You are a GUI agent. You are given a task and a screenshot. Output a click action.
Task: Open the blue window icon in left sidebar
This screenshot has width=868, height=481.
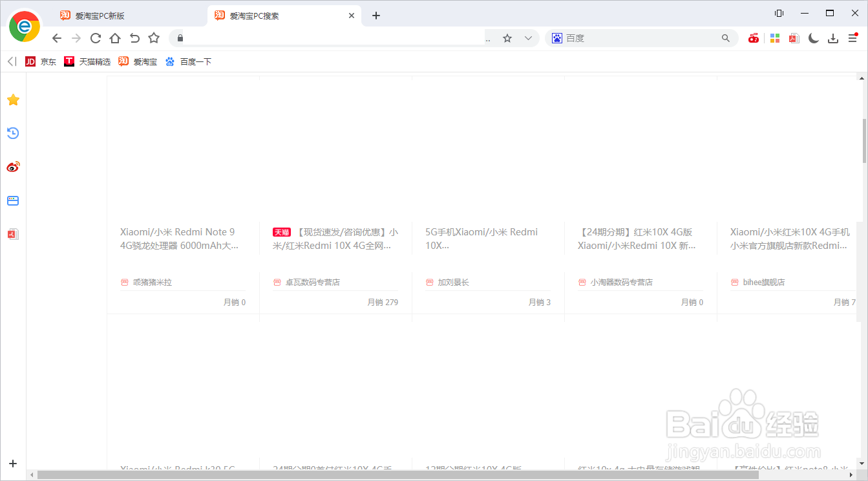13,200
